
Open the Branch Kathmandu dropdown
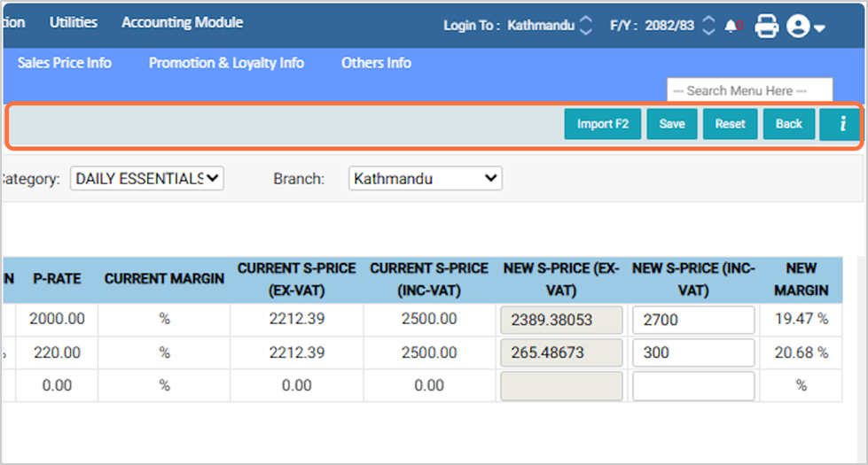[x=425, y=179]
